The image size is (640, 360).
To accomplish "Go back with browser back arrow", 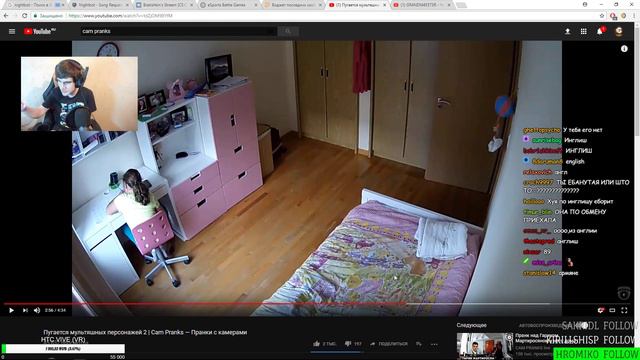I will tap(6, 16).
